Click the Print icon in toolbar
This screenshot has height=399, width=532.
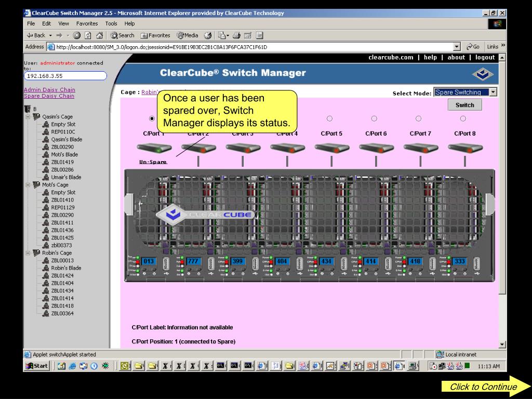click(236, 35)
